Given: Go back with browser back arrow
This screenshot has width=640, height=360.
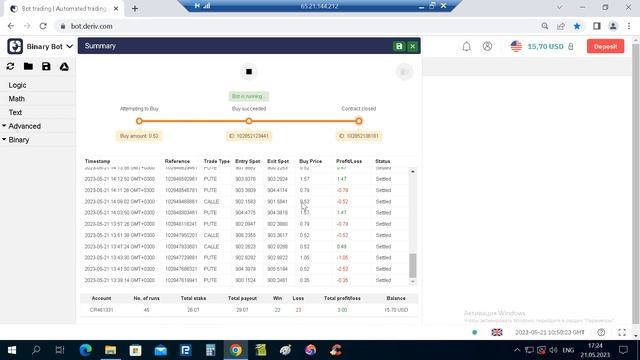Looking at the screenshot, I should pyautogui.click(x=11, y=26).
